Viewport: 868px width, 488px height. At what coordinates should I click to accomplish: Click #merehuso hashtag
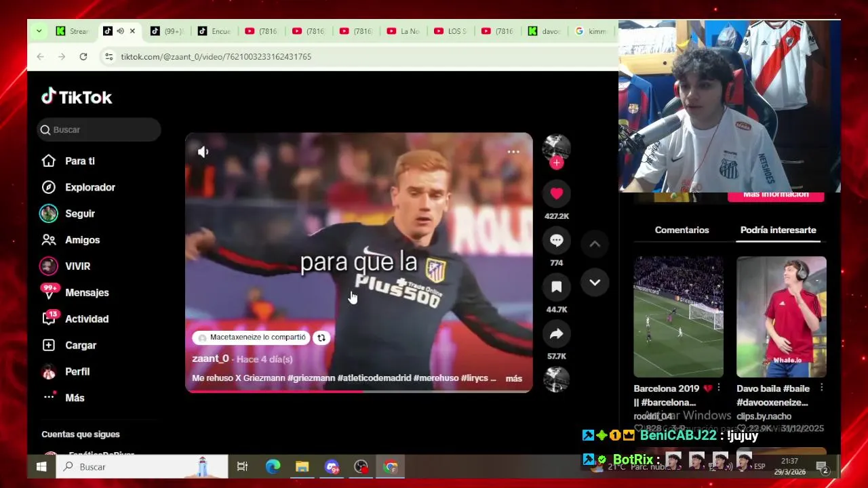pos(436,378)
